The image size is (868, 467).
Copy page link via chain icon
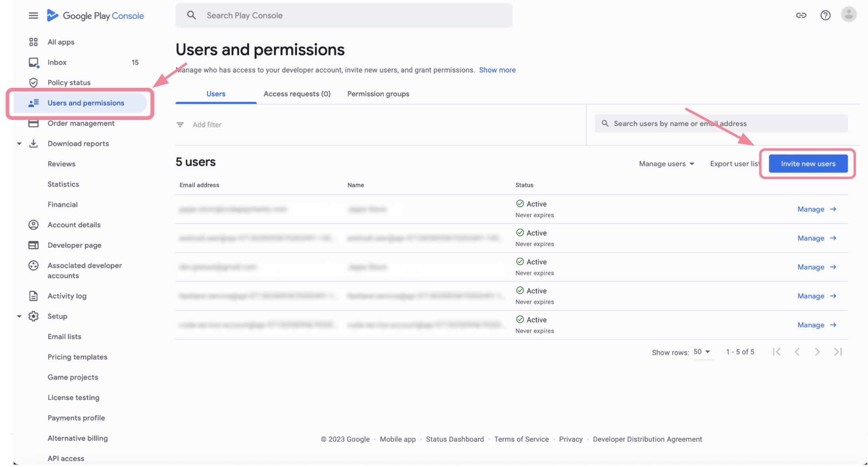(x=801, y=15)
